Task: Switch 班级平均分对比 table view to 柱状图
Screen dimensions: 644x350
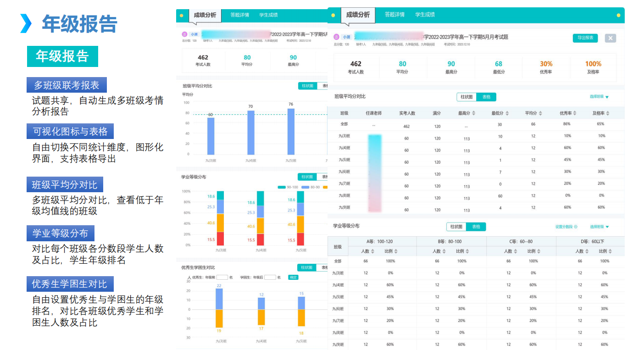Action: [x=466, y=97]
